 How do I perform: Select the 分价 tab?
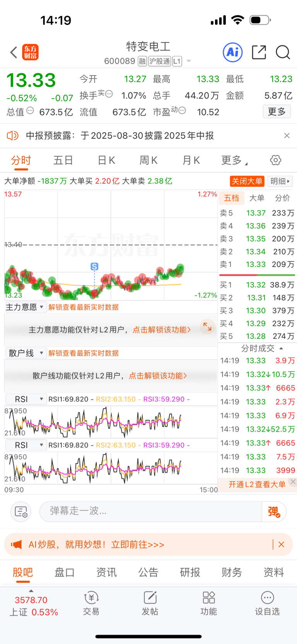(282, 198)
